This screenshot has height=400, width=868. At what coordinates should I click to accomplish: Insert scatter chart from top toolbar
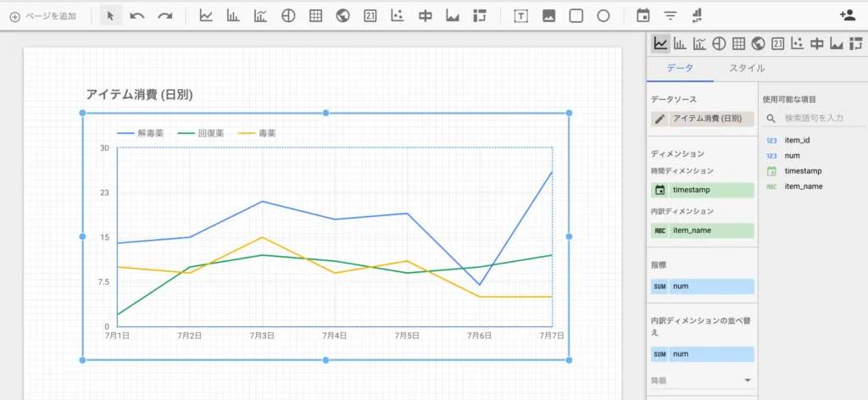(398, 16)
